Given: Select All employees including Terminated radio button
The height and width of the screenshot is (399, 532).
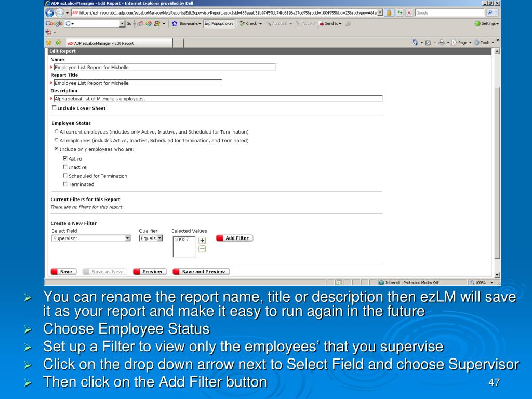Looking at the screenshot, I should [x=56, y=140].
